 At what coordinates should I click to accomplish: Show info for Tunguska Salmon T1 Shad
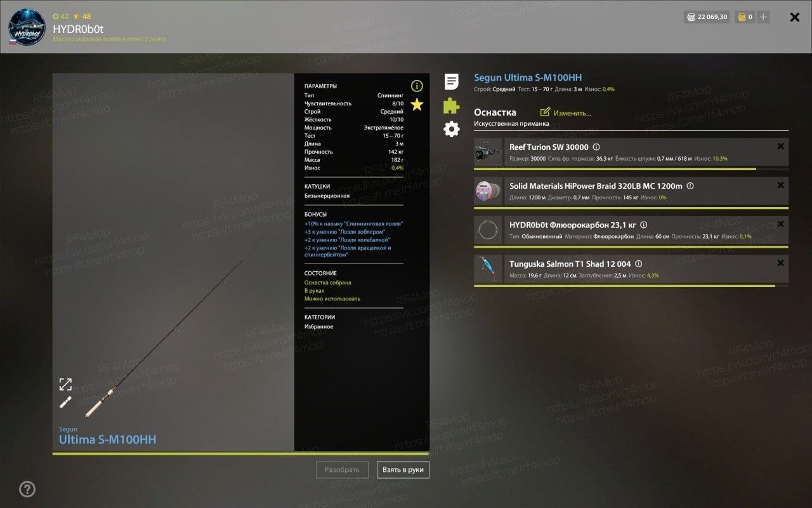click(639, 264)
